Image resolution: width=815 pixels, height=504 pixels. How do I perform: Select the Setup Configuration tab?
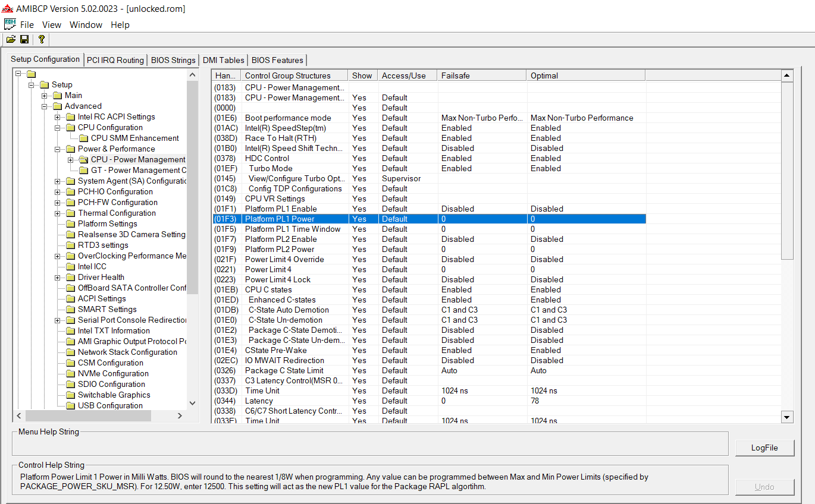coord(45,59)
